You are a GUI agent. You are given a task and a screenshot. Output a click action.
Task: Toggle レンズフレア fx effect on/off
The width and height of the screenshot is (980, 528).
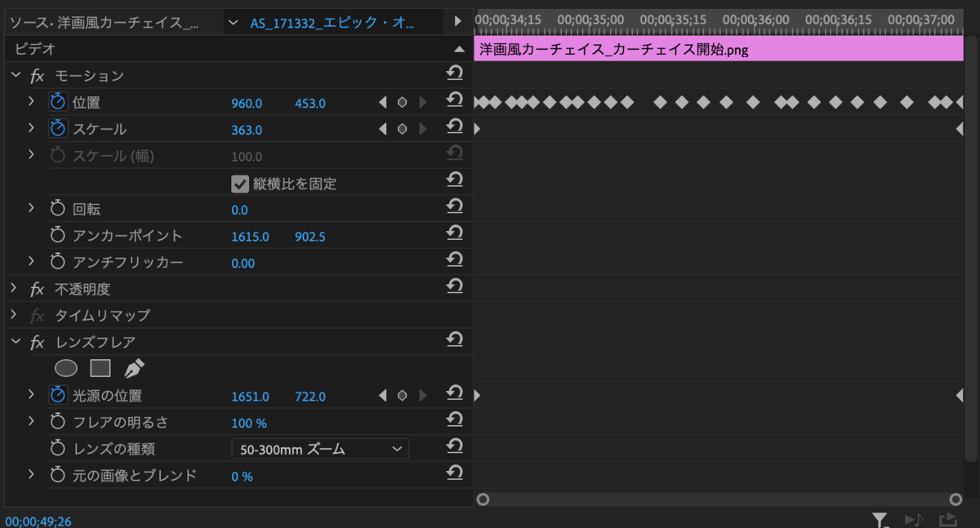pyautogui.click(x=38, y=342)
